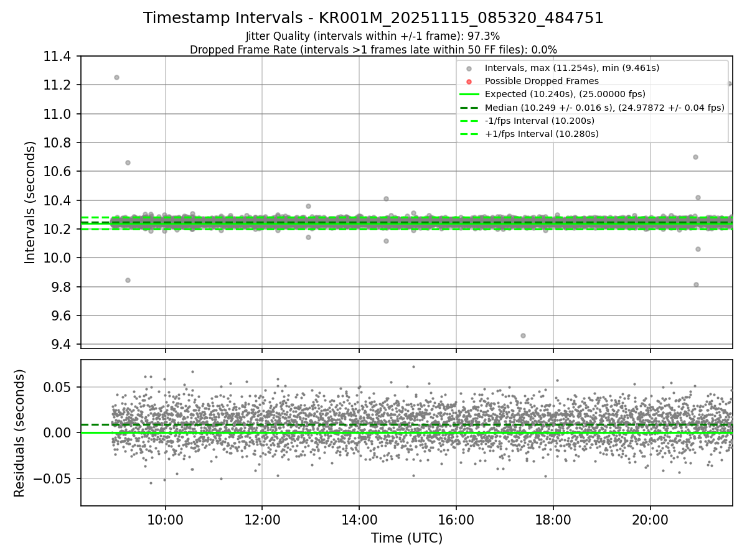Click the plot title 'Timestamp Intervals - KR001M_20251115_085320_484751'

[x=374, y=18]
